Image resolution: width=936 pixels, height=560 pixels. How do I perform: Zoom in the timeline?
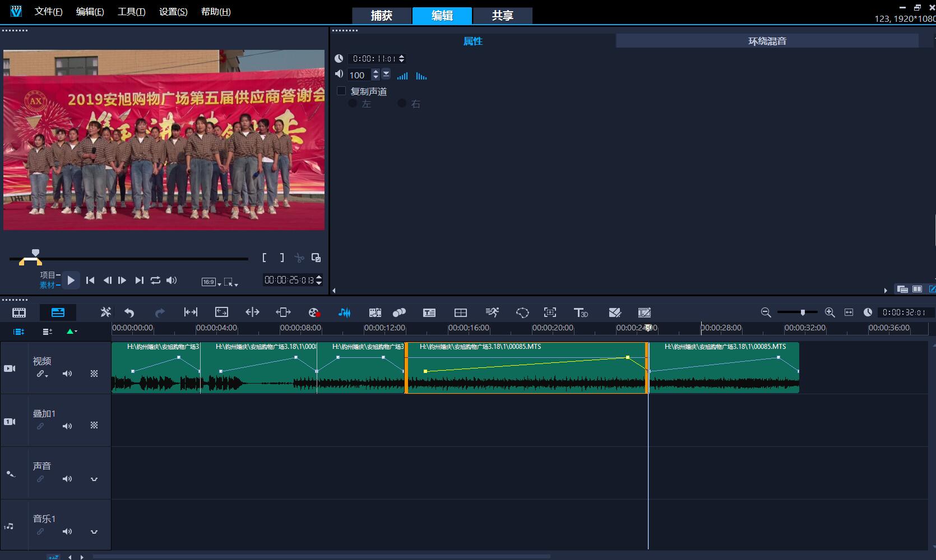click(830, 312)
